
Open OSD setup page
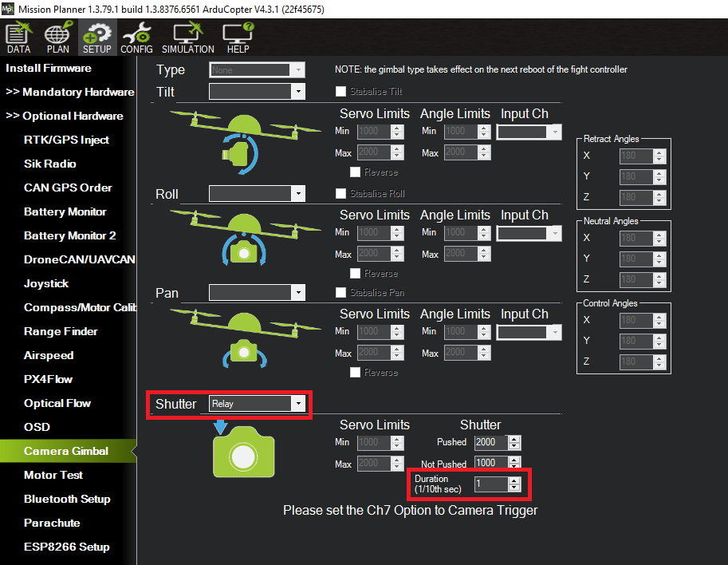[x=37, y=427]
